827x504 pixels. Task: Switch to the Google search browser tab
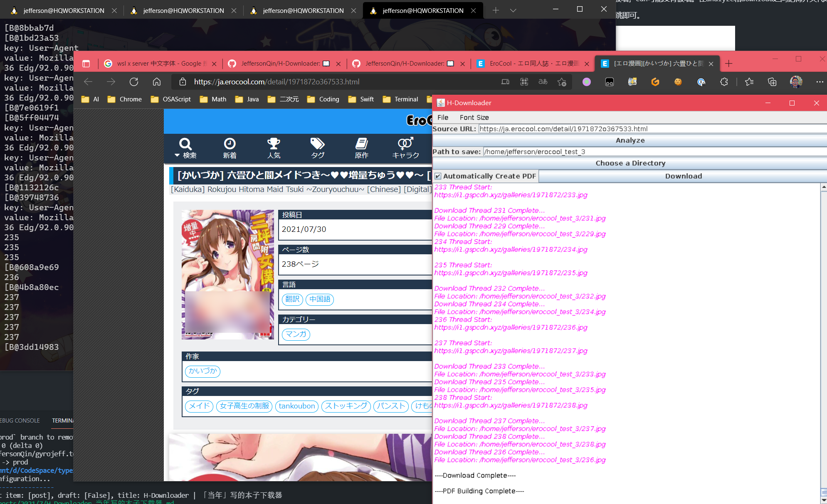point(160,64)
